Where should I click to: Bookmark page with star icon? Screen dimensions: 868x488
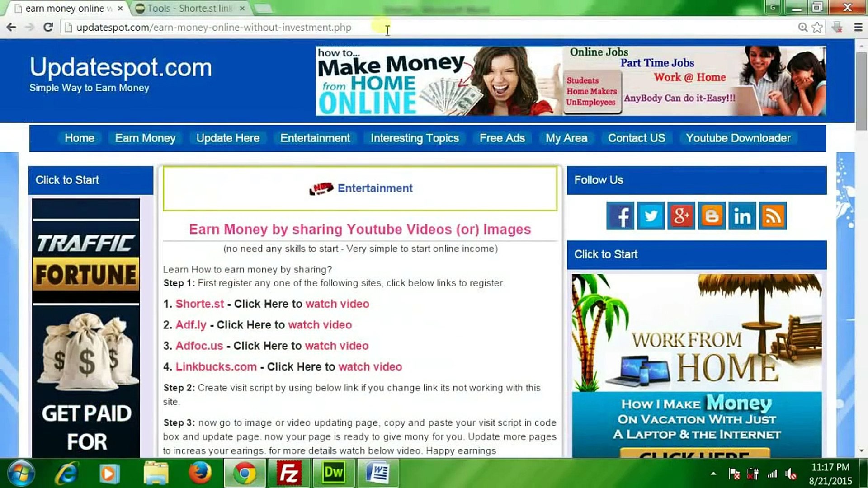point(817,28)
